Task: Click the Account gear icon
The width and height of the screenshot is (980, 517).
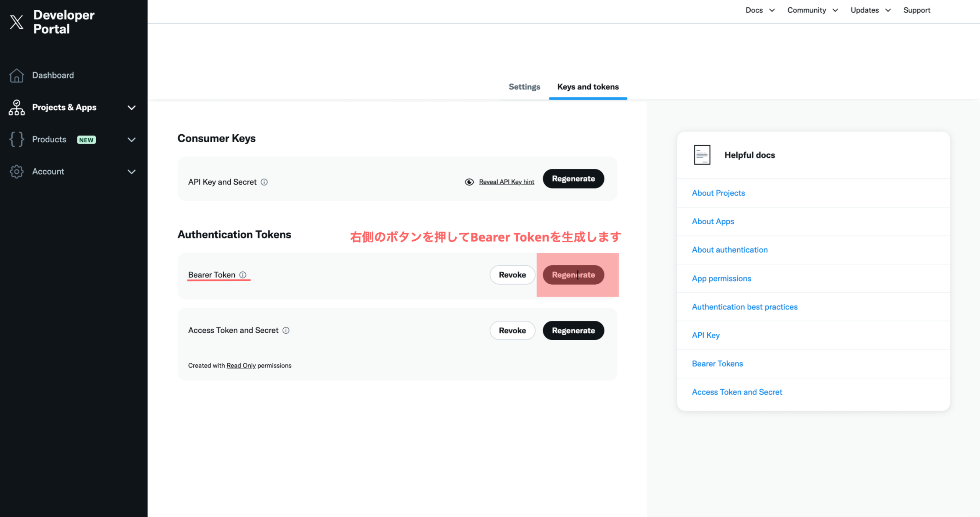Action: (16, 171)
